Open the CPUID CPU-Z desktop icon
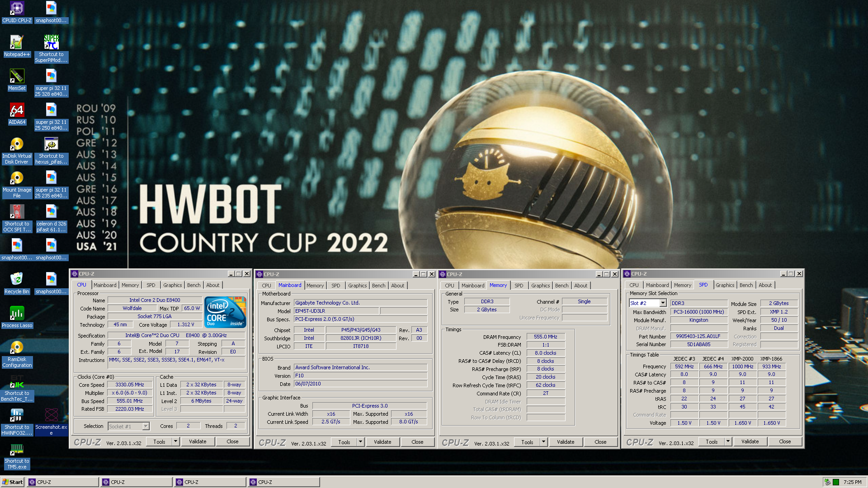Screen dimensions: 868x488 click(17, 12)
